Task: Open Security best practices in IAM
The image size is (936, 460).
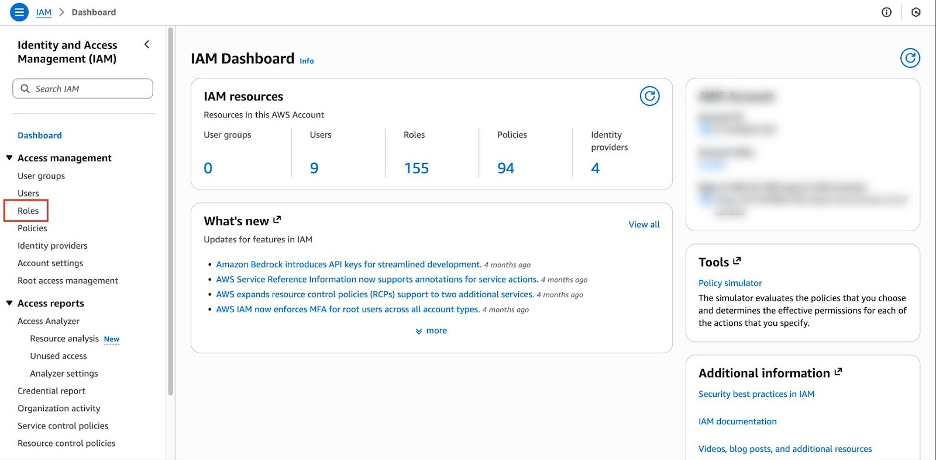Action: 756,394
